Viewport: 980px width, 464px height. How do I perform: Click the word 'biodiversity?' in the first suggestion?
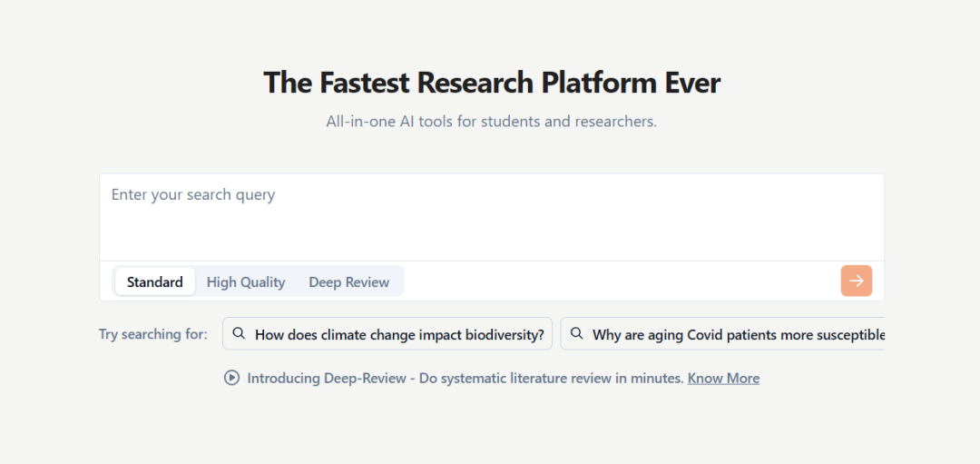tap(505, 334)
